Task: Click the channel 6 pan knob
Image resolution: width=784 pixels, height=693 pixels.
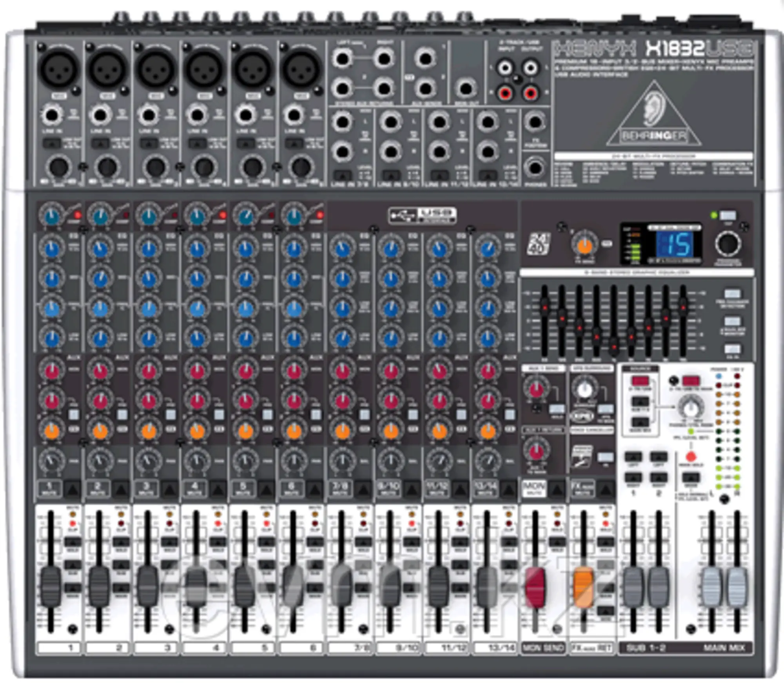Action: point(294,460)
